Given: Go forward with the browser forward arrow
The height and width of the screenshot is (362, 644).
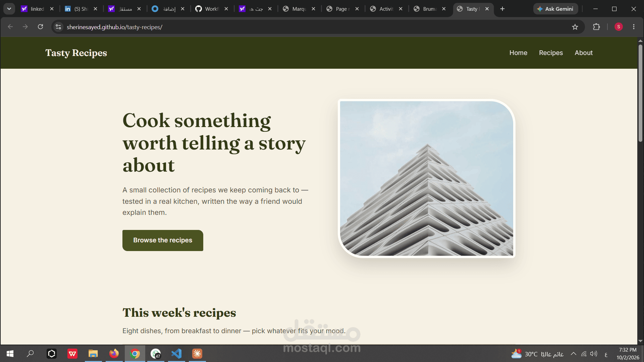Looking at the screenshot, I should pos(25,27).
